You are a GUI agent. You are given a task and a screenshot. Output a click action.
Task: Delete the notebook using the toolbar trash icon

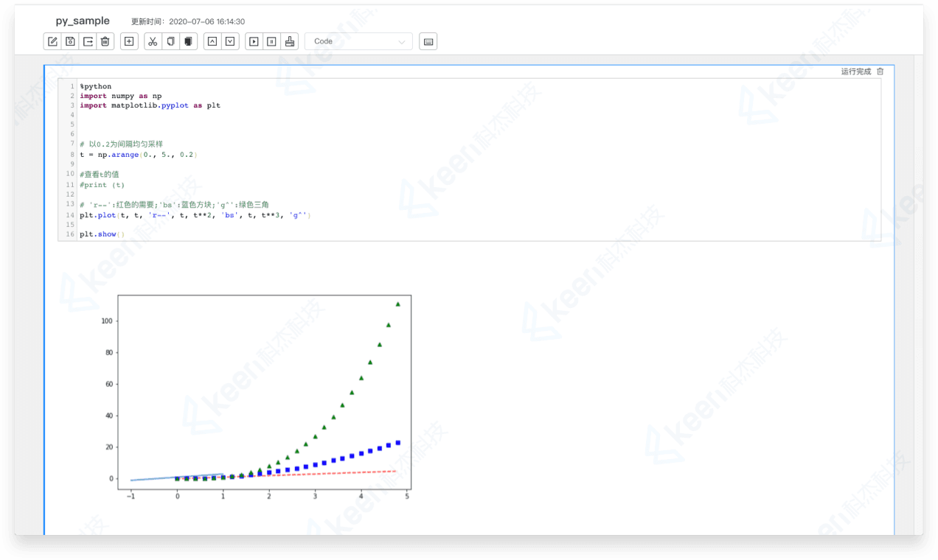(106, 41)
